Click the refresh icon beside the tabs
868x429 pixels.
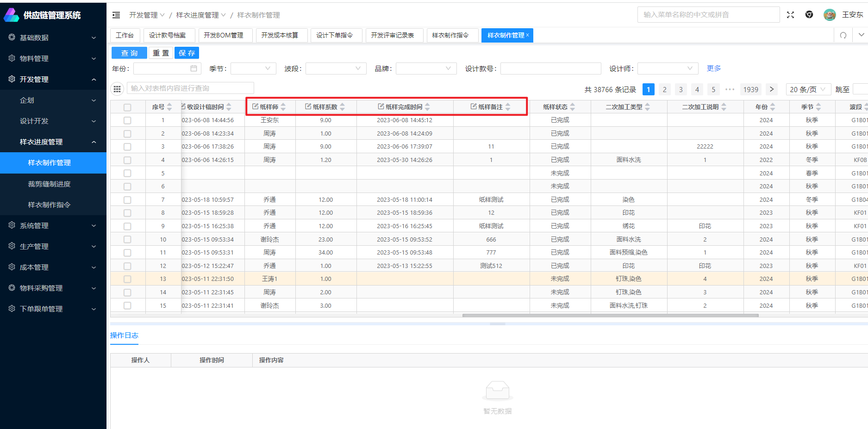point(843,36)
